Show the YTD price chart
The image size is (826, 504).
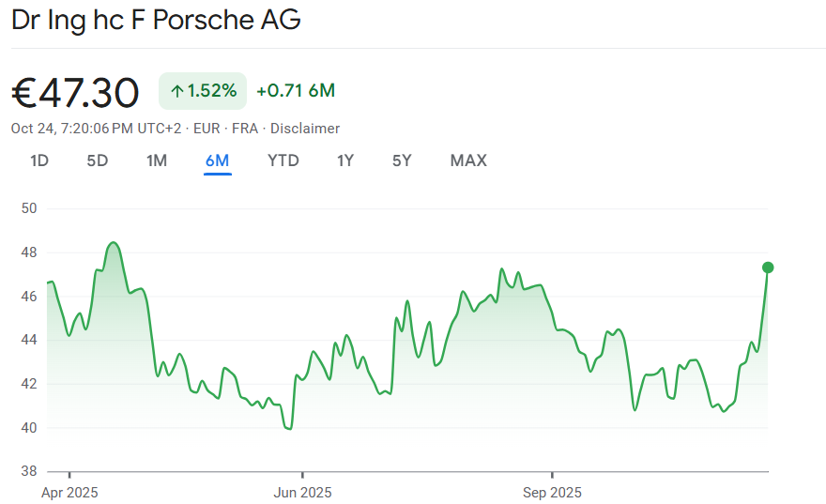(x=283, y=160)
